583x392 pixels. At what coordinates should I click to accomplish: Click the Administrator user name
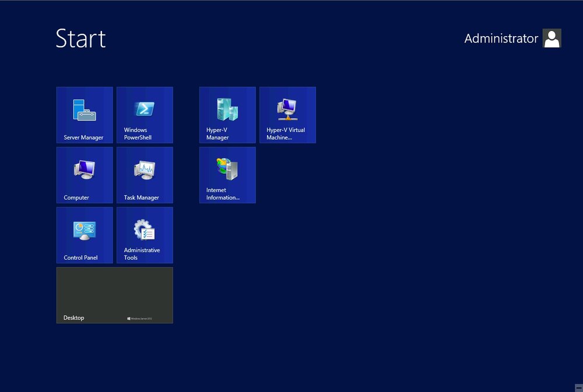tap(501, 38)
